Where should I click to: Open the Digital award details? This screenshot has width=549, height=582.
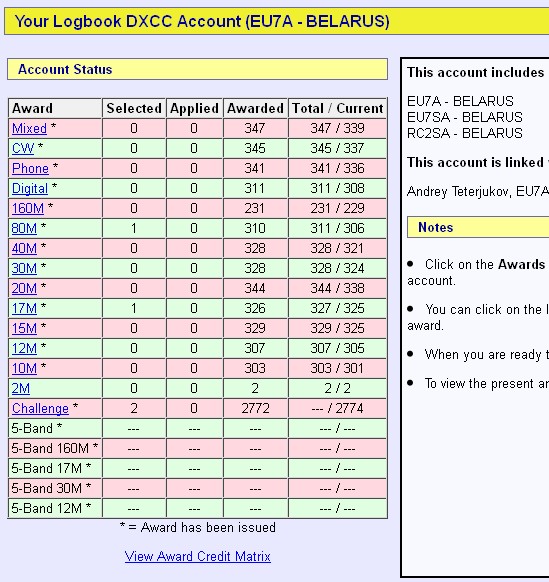pyautogui.click(x=30, y=189)
